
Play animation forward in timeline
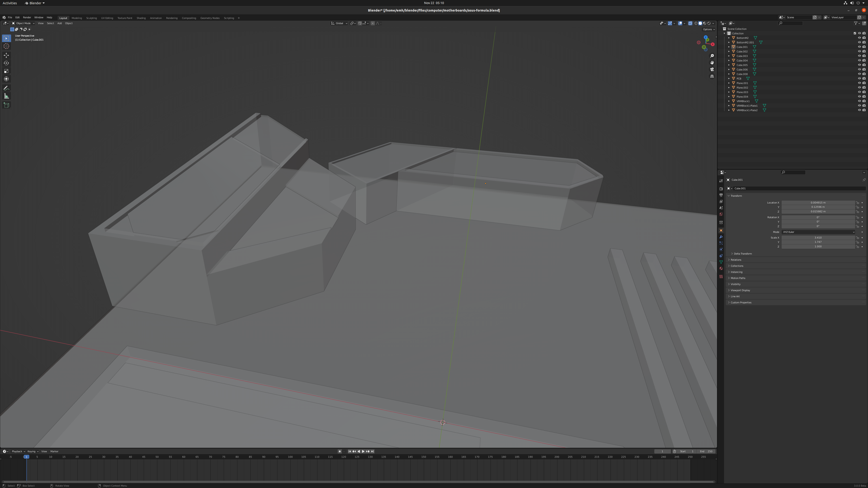pos(363,451)
